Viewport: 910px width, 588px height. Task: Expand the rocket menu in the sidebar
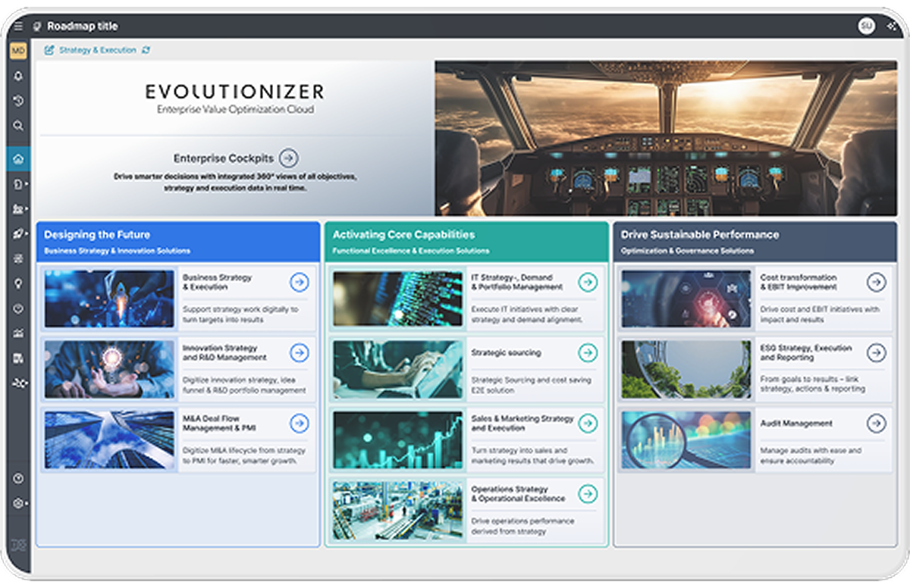coord(19,234)
